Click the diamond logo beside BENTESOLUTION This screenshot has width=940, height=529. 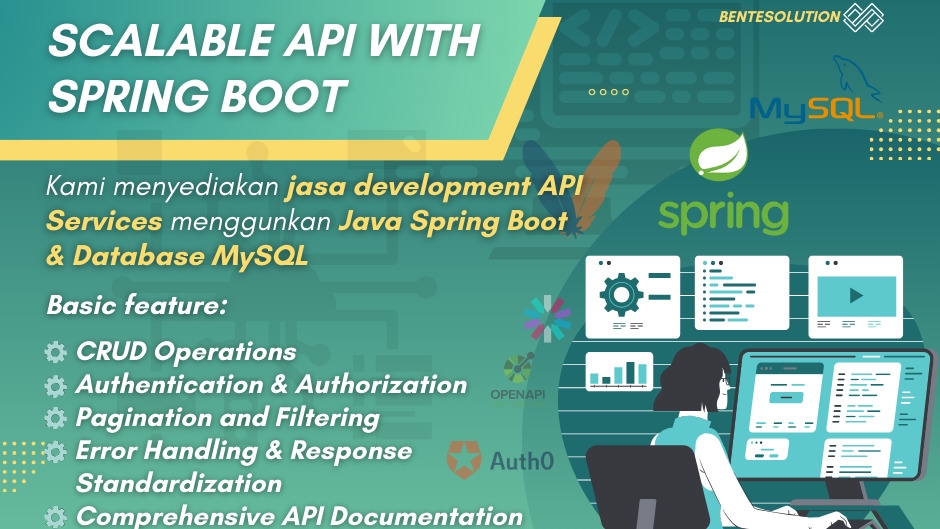[x=863, y=16]
